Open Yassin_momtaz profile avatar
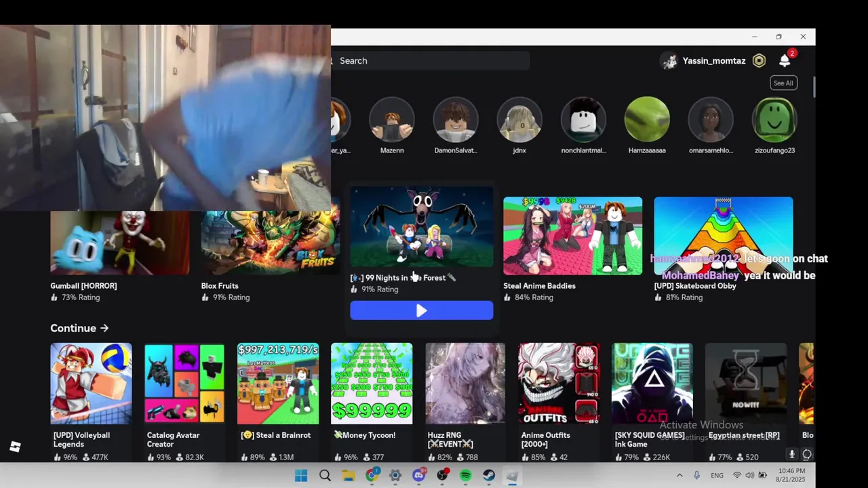Viewport: 868px width, 488px height. pos(669,61)
